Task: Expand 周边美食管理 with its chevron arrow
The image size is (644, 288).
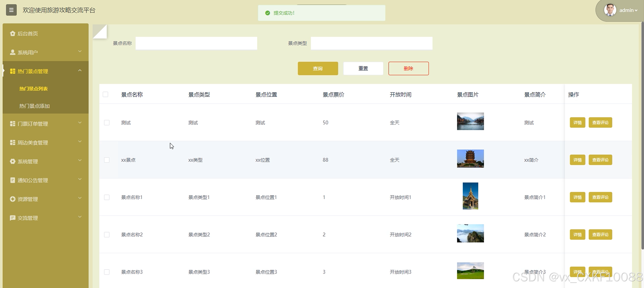Action: point(80,141)
